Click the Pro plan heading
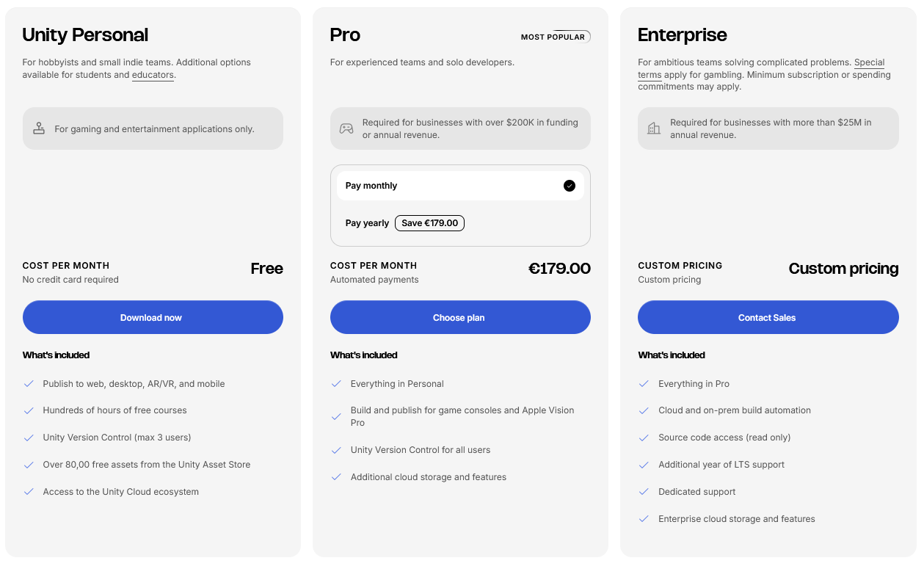 (x=345, y=35)
